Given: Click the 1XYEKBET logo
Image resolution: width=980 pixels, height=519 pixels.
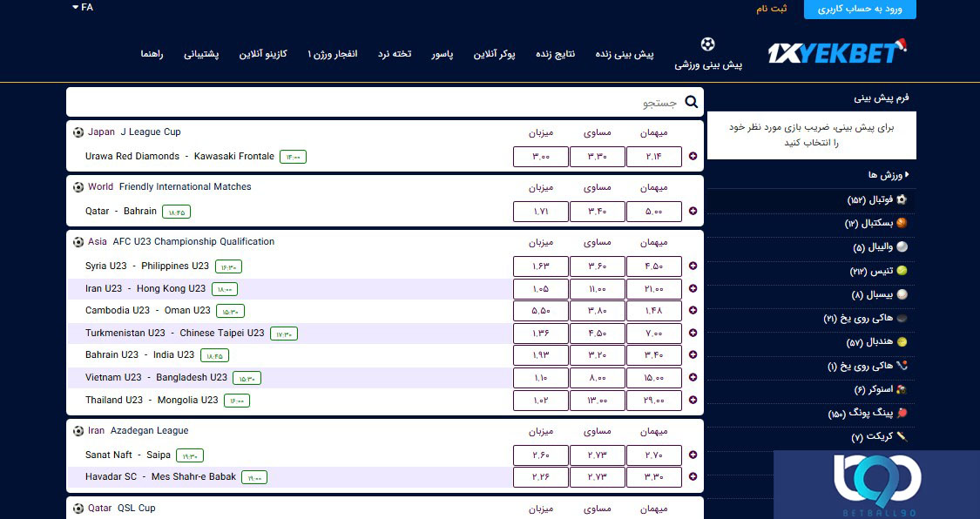Looking at the screenshot, I should click(836, 52).
